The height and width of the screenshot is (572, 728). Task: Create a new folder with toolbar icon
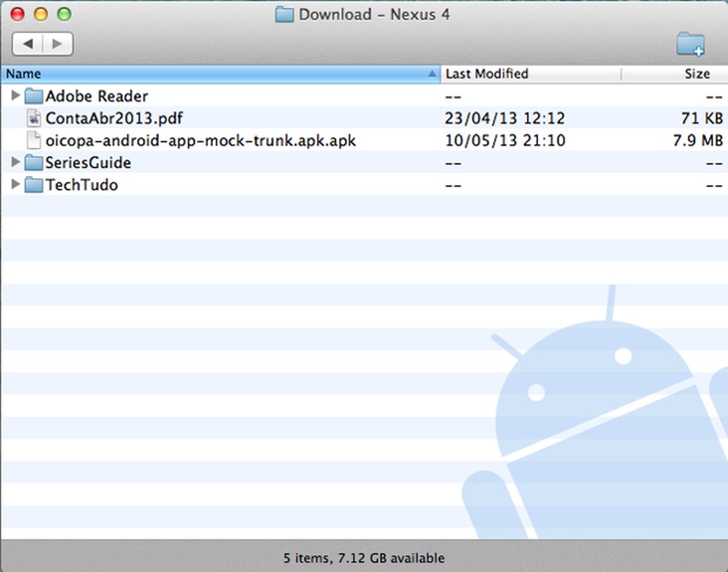point(690,44)
